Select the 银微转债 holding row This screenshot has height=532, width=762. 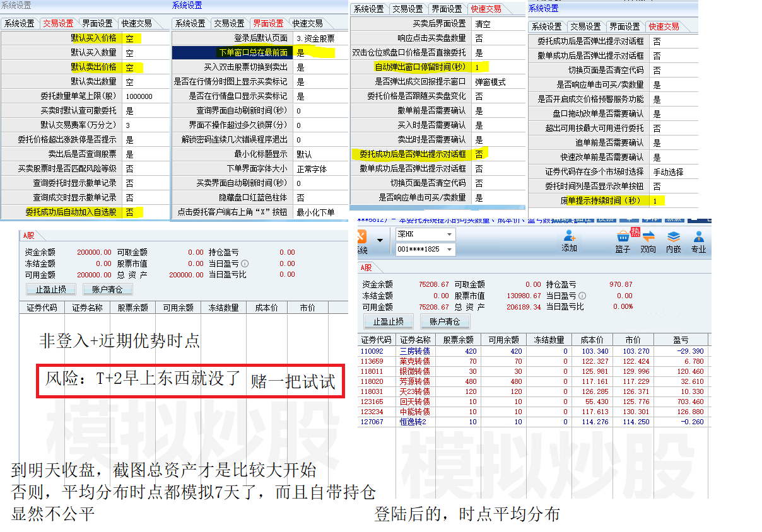tap(534, 371)
